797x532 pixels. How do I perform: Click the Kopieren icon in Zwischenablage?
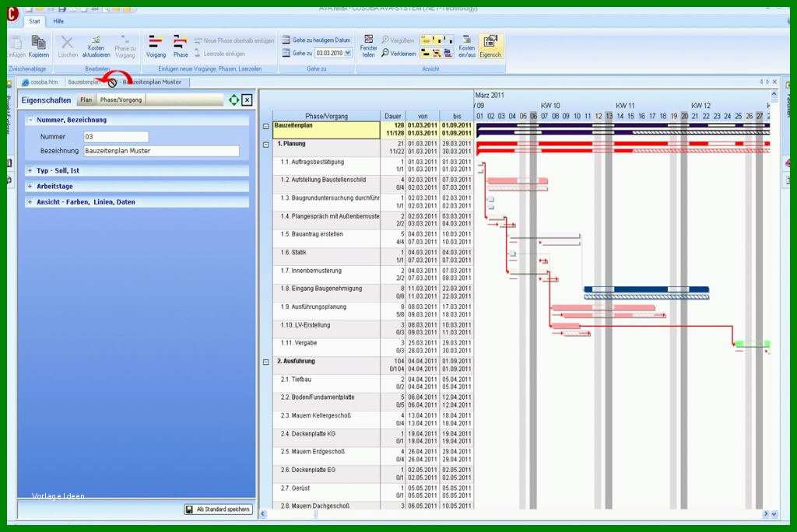tap(39, 46)
